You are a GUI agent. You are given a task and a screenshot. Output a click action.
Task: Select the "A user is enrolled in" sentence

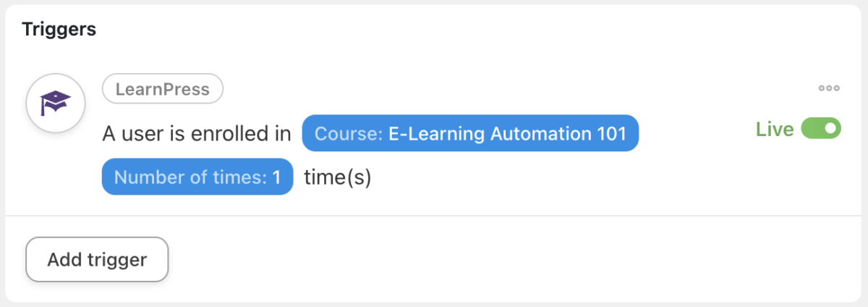pos(197,134)
